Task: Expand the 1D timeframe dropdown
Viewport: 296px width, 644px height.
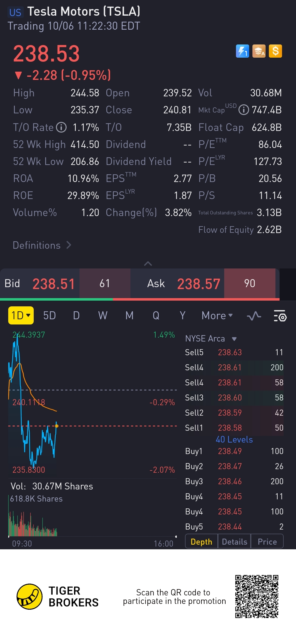Action: click(x=21, y=315)
